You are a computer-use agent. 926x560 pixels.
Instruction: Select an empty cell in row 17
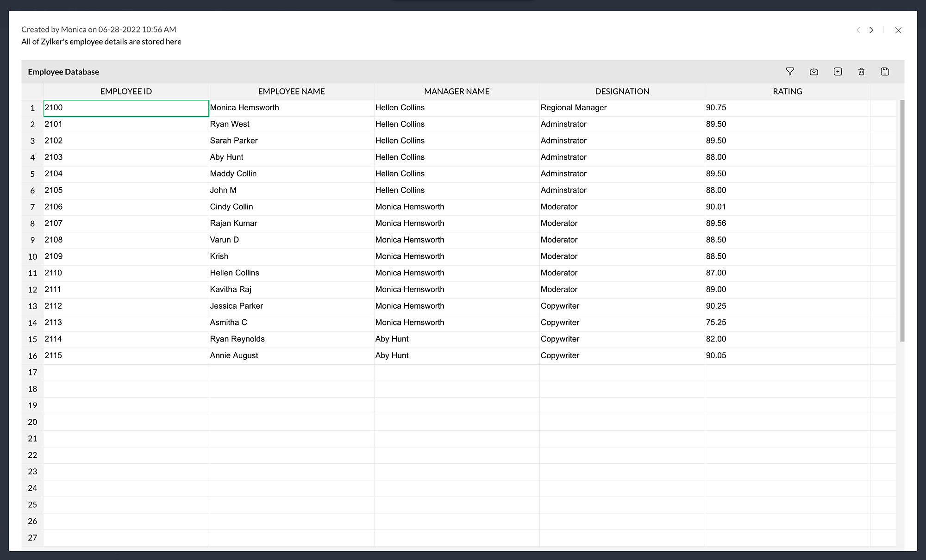pos(125,372)
